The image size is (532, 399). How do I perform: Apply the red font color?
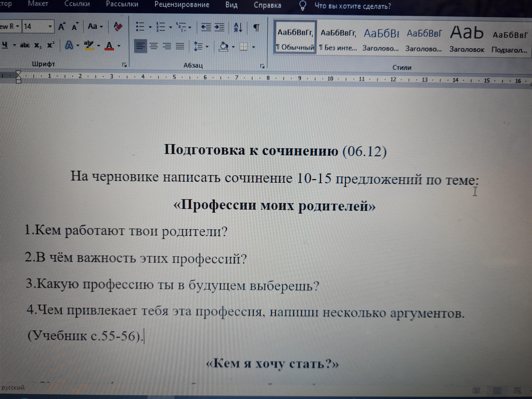click(x=109, y=46)
